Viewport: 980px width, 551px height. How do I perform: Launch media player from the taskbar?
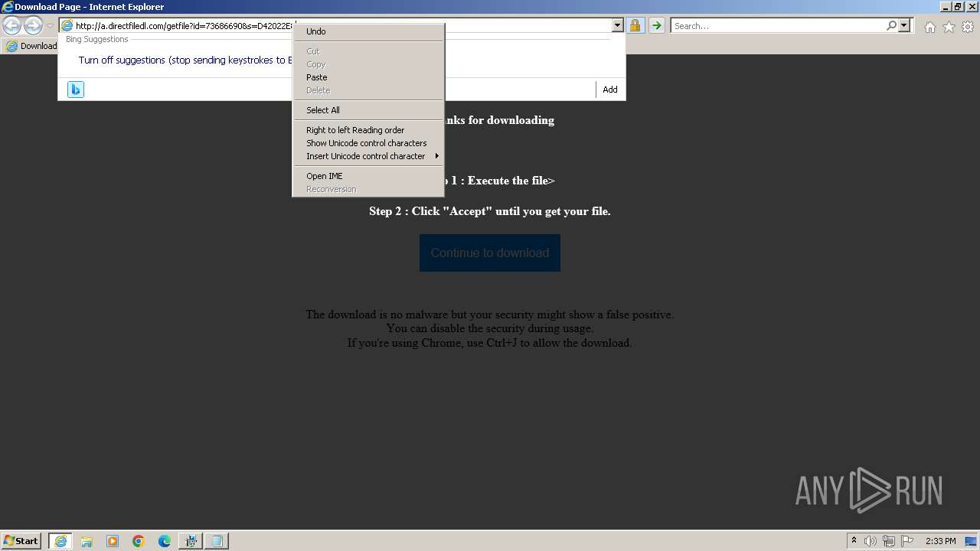point(113,541)
